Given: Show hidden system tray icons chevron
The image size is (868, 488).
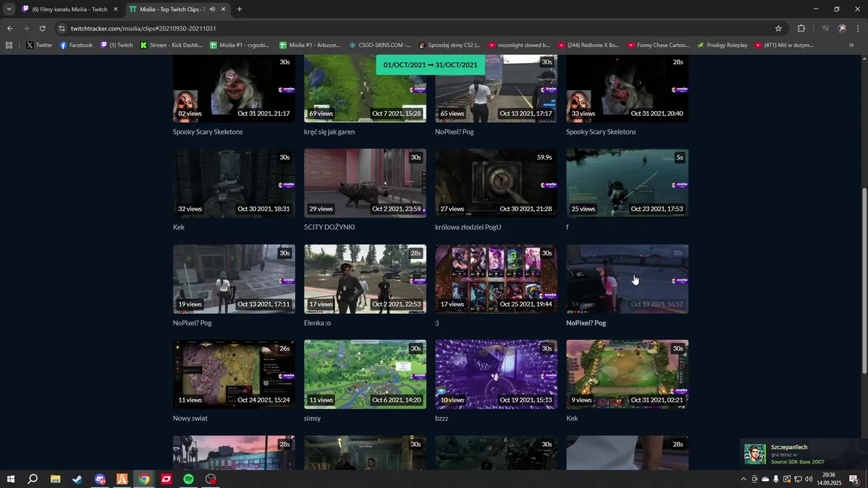Looking at the screenshot, I should 743,479.
